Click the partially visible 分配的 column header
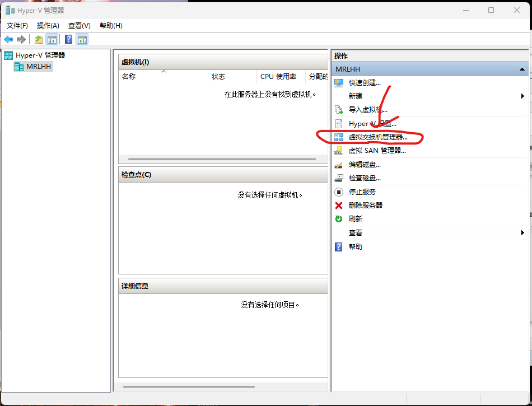The height and width of the screenshot is (406, 532). (x=317, y=77)
